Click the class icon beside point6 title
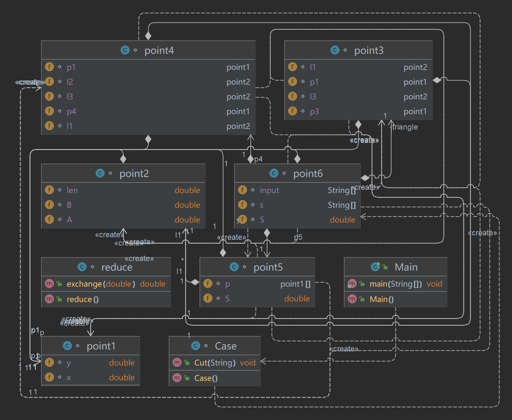The height and width of the screenshot is (420, 512). [274, 173]
